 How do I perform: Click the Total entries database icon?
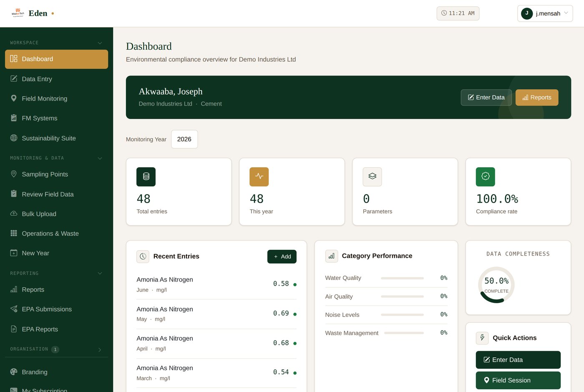click(x=146, y=177)
